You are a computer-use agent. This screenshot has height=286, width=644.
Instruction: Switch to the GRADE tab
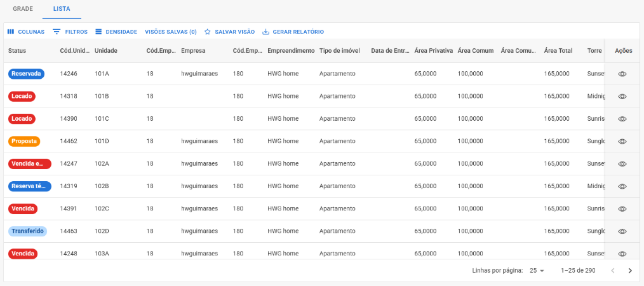pos(23,9)
